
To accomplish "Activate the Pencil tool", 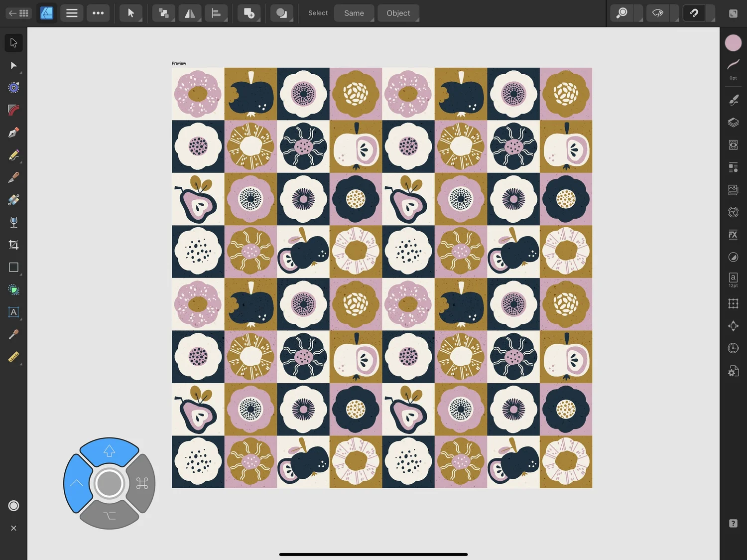I will [13, 155].
